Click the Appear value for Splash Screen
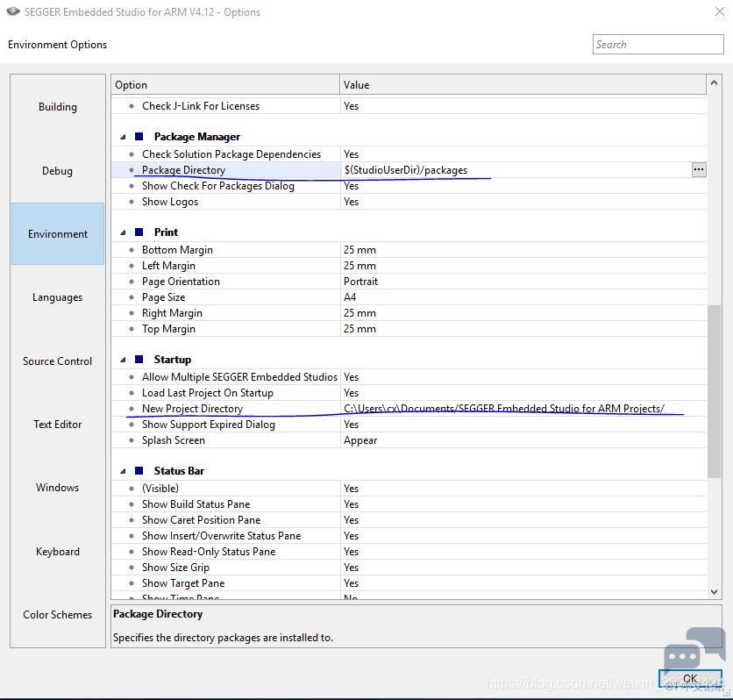Screen dimensions: 733x700 (x=360, y=440)
